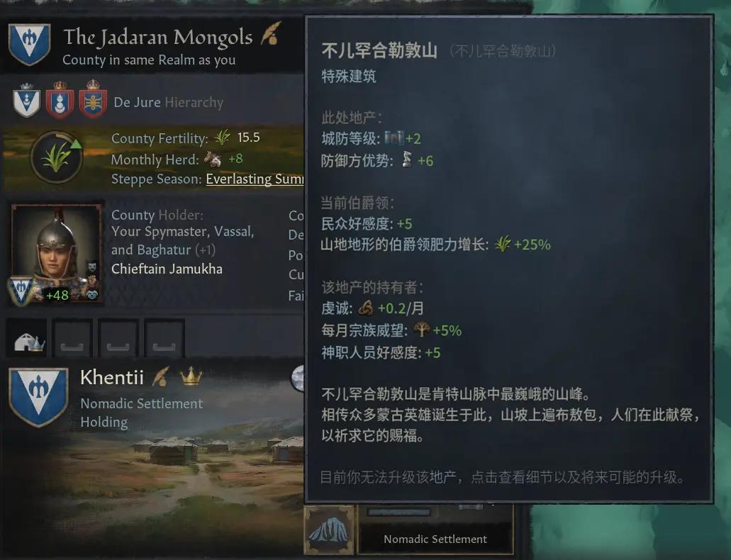Click the Burkhan Khaldun mountain special building icon
The image size is (731, 560).
coord(329,530)
